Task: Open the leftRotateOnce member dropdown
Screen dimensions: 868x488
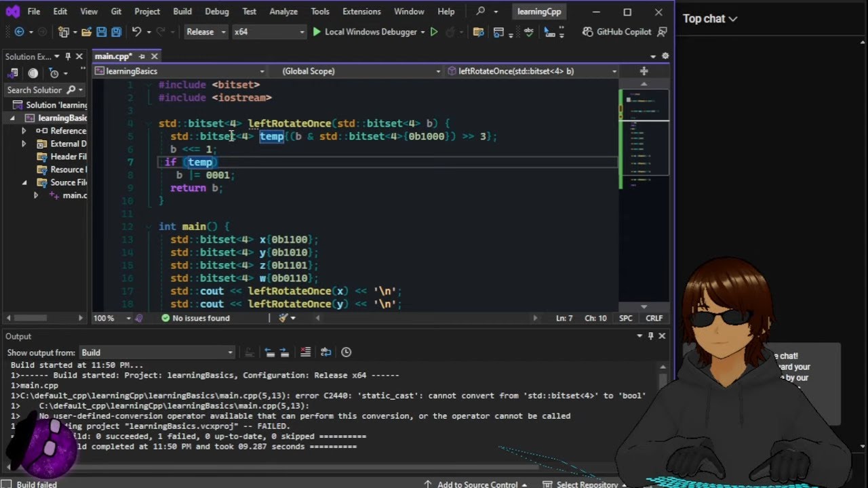Action: (532, 71)
